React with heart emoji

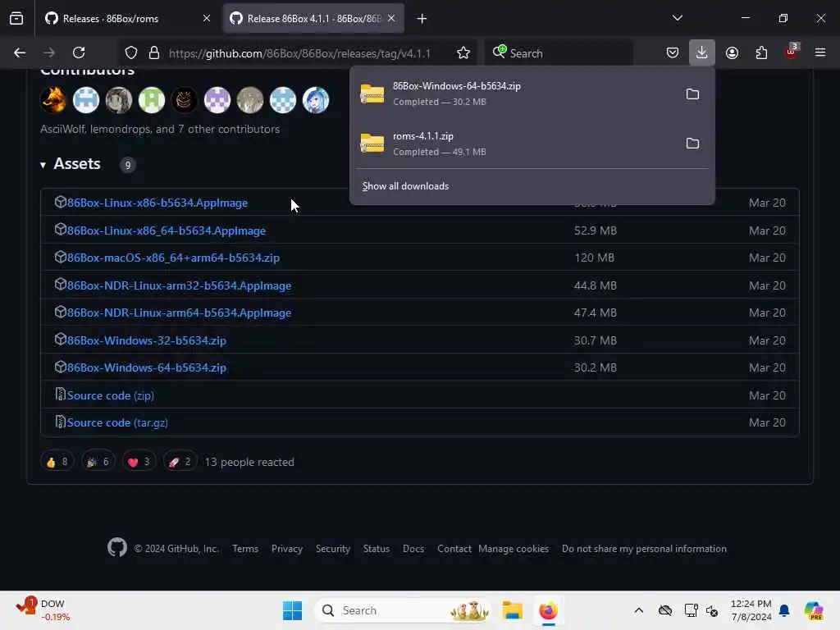point(139,462)
